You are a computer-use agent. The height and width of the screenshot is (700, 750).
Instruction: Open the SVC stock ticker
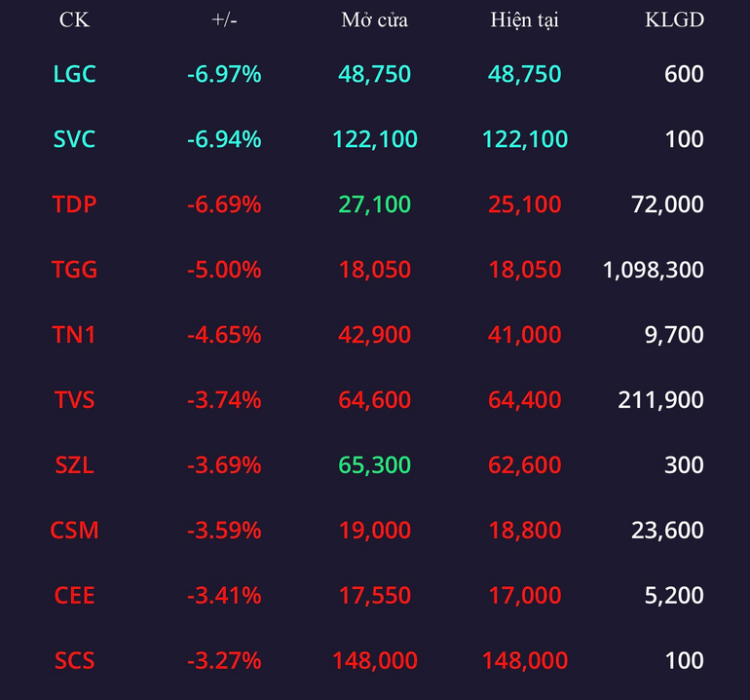[x=74, y=139]
